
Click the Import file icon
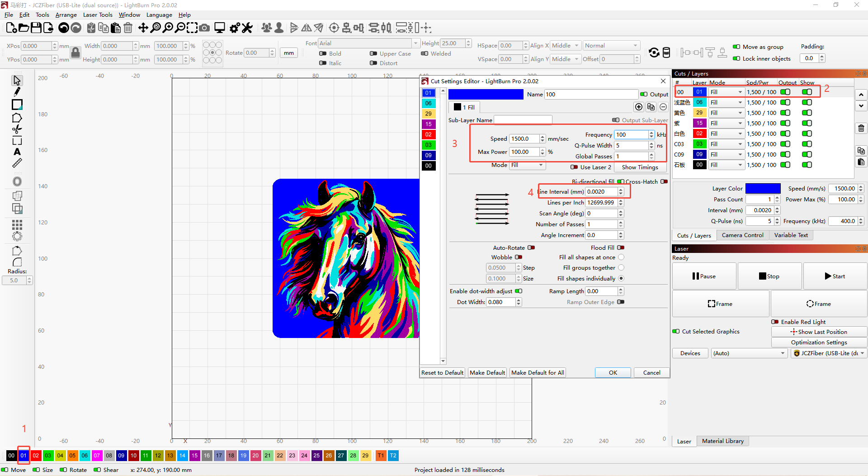pos(48,28)
